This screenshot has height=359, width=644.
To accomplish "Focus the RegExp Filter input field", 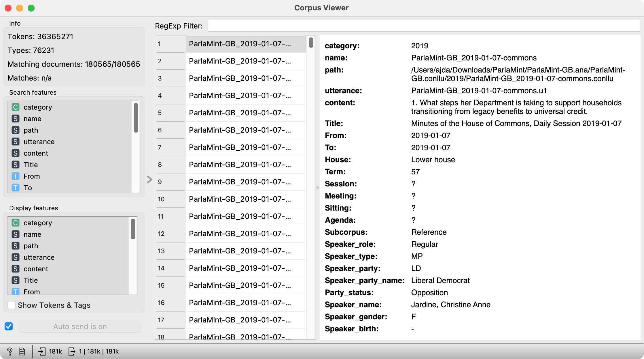I will pyautogui.click(x=423, y=26).
